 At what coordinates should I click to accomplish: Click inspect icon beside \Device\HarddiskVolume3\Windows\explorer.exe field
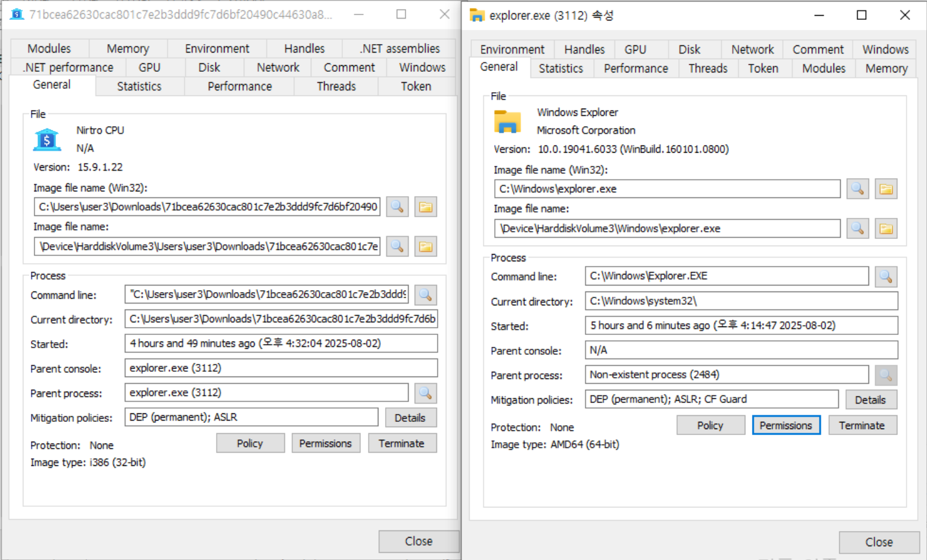coord(857,229)
